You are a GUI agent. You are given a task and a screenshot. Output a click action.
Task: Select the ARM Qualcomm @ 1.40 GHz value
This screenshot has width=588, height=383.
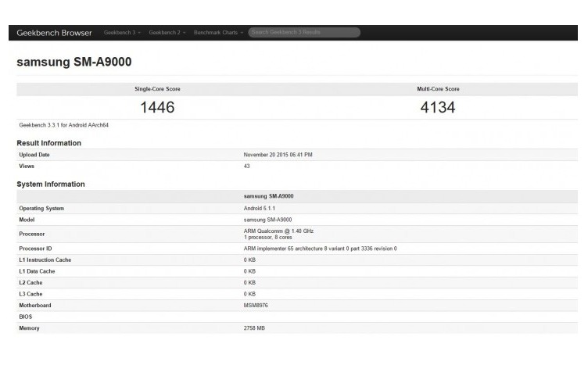click(x=278, y=231)
